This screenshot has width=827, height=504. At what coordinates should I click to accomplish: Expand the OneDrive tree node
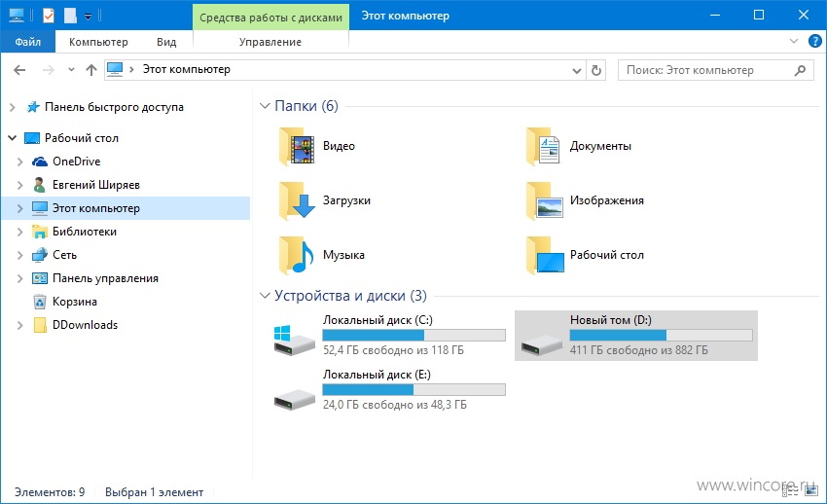tap(20, 162)
